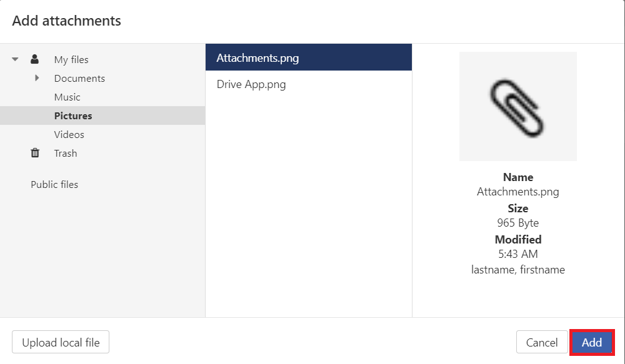Open the Trash folder label
The image size is (625, 364).
click(x=66, y=154)
